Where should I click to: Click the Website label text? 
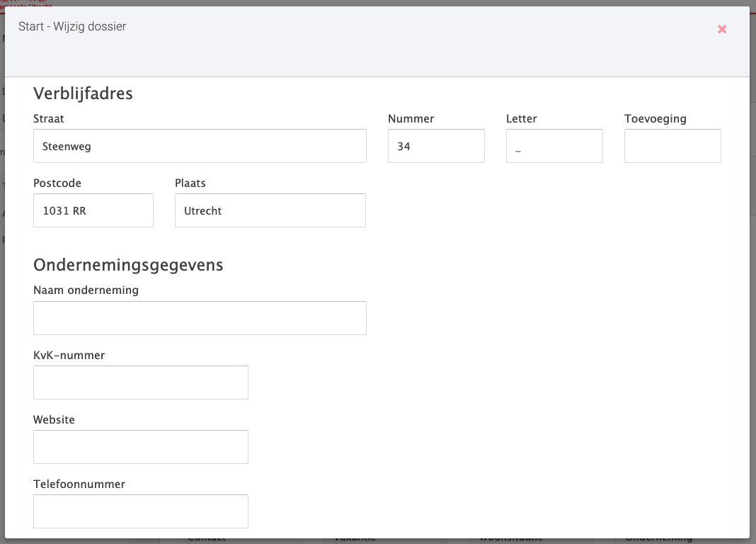pos(54,420)
